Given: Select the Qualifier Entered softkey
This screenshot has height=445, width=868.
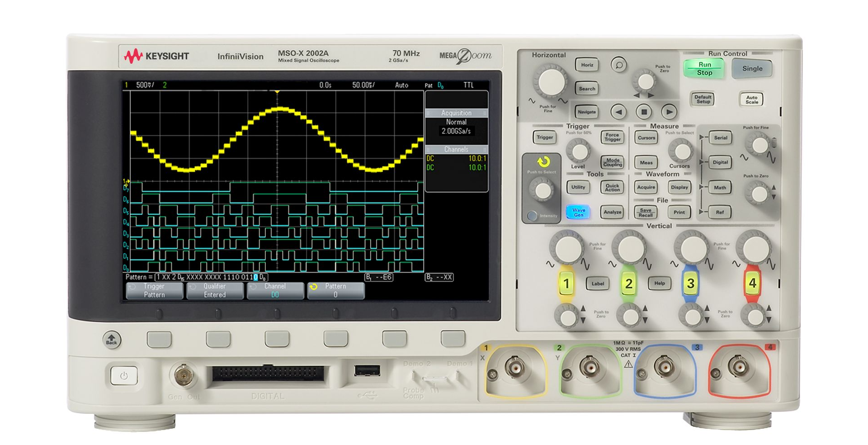Looking at the screenshot, I should click(x=215, y=290).
